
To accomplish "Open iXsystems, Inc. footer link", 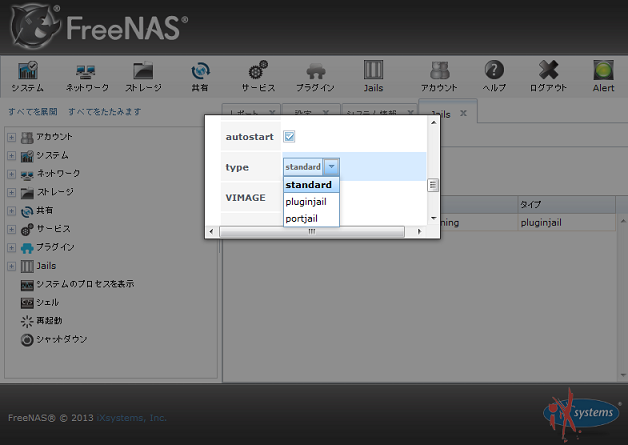I will click(x=132, y=418).
